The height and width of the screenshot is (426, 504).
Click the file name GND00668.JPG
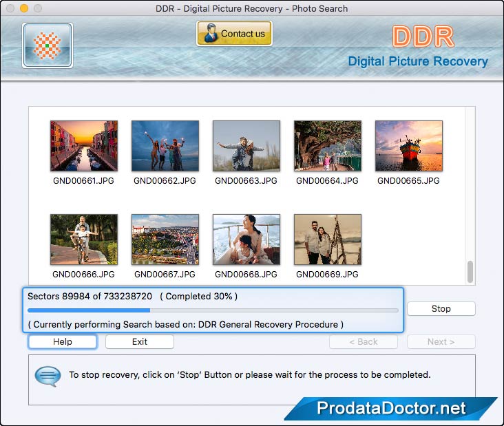(x=246, y=275)
